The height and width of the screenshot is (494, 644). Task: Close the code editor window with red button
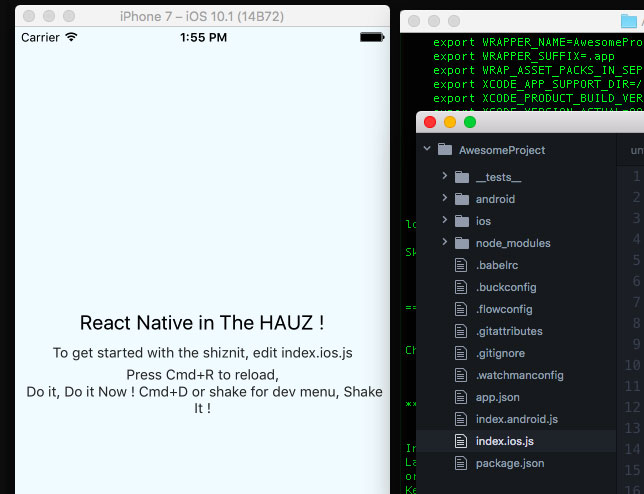pos(430,122)
